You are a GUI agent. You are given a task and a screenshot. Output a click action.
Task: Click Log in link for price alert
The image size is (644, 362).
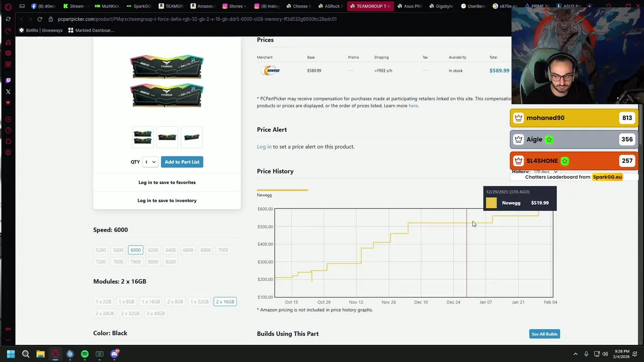click(264, 147)
